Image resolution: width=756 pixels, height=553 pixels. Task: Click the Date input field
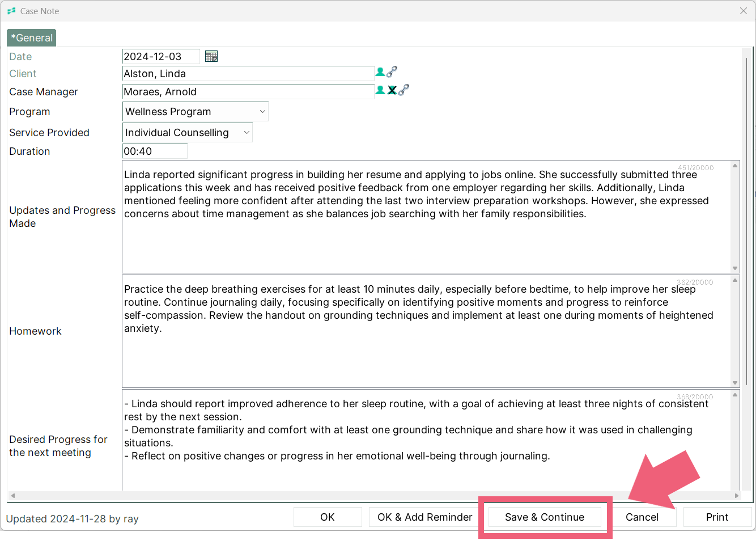[x=161, y=57]
